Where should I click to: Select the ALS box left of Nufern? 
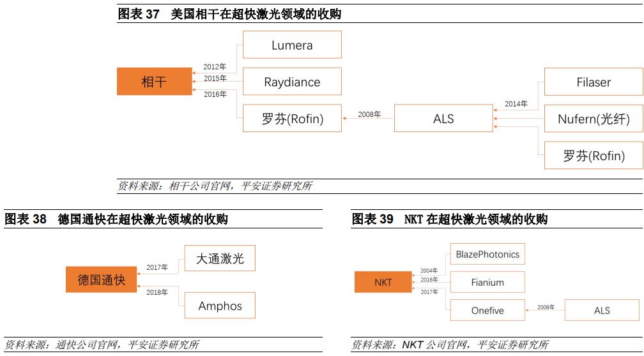coord(443,119)
